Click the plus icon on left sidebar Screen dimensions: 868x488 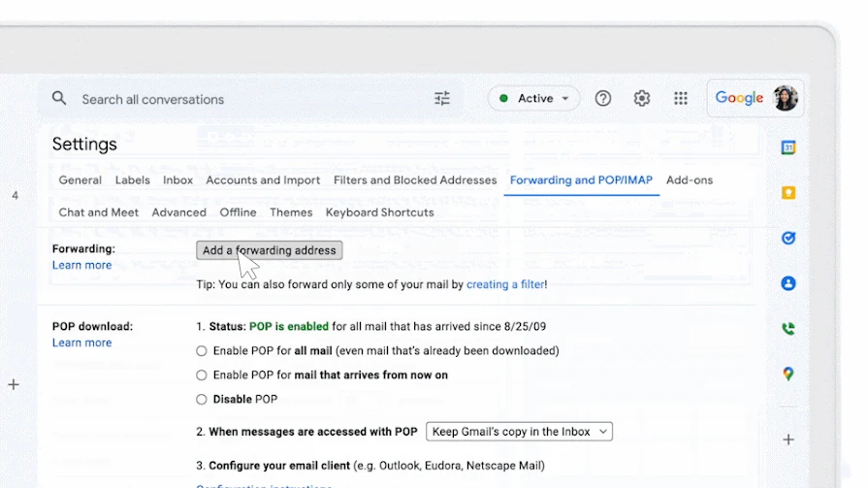[x=14, y=384]
